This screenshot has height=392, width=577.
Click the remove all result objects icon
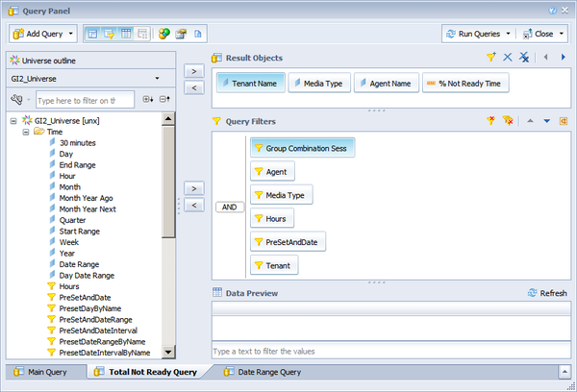coord(523,58)
